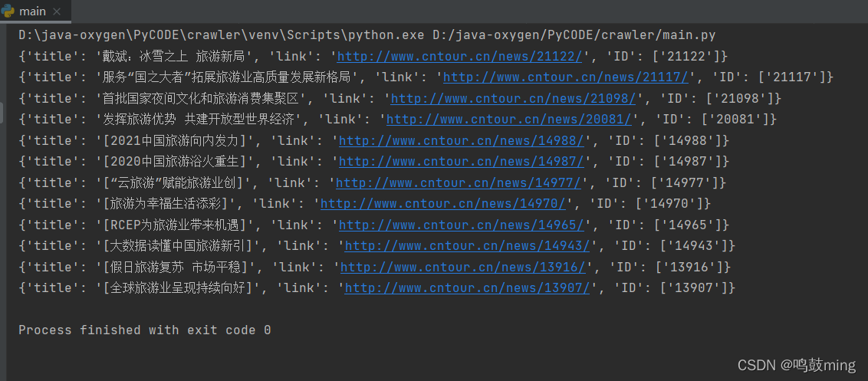Open link http://www.cntour.cn/news/14987/
Screen dimensions: 868x381
click(x=462, y=162)
